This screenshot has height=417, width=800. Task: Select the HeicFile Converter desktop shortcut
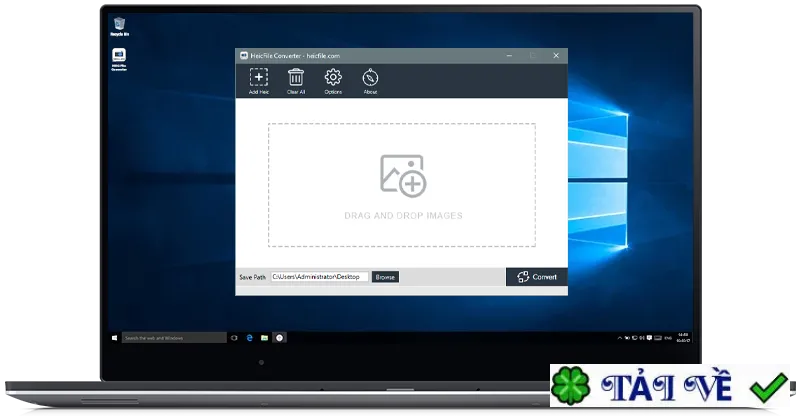119,59
